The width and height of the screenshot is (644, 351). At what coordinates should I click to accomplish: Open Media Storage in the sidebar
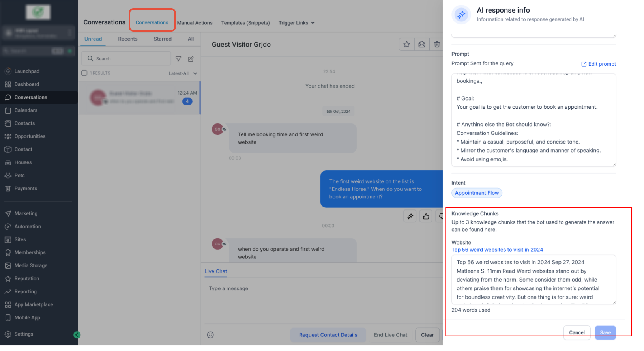[x=31, y=265]
